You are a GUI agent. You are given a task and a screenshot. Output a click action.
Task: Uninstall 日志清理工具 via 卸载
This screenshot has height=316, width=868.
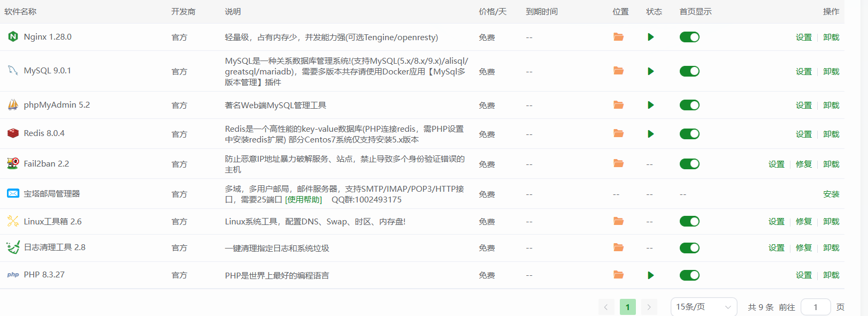pyautogui.click(x=831, y=248)
